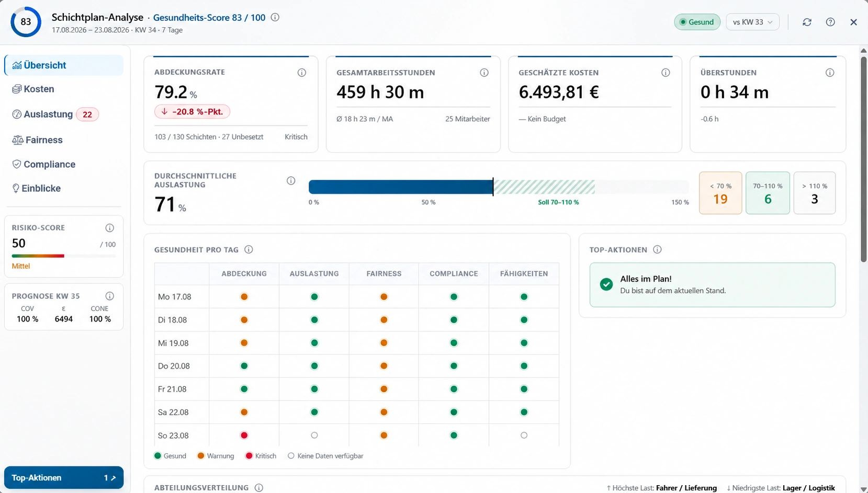The width and height of the screenshot is (868, 493).
Task: Open the Einblicke sidebar section
Action: click(x=64, y=188)
